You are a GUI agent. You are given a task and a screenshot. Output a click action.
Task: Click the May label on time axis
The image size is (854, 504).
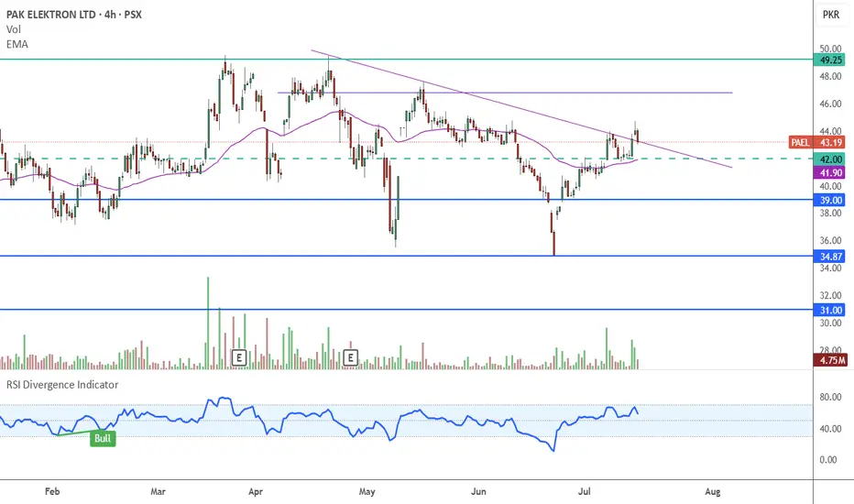pyautogui.click(x=367, y=491)
